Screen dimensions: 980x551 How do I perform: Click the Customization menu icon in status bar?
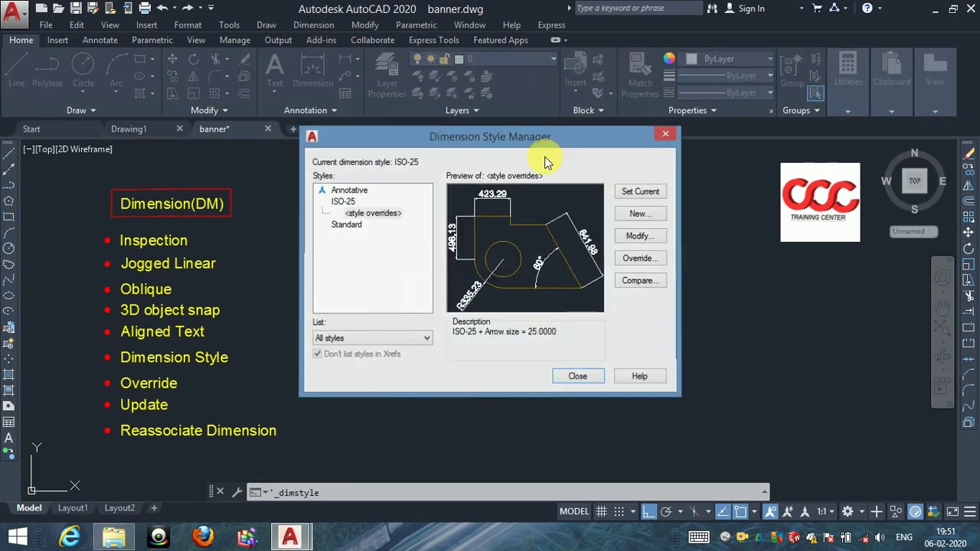[969, 511]
